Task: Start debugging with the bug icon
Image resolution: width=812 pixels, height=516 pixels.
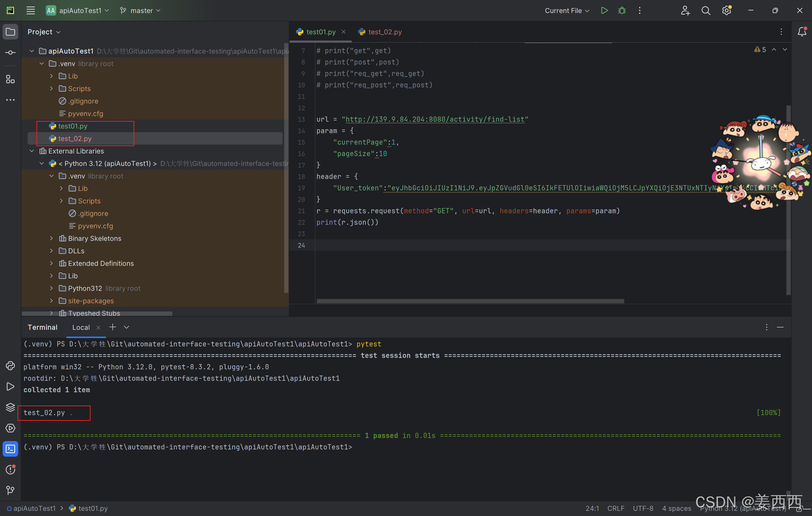Action: click(622, 10)
